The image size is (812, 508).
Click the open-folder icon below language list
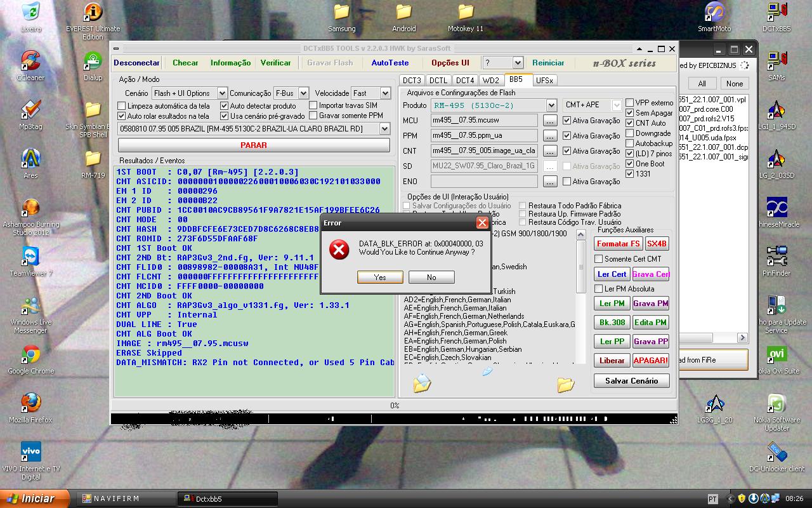pos(566,384)
